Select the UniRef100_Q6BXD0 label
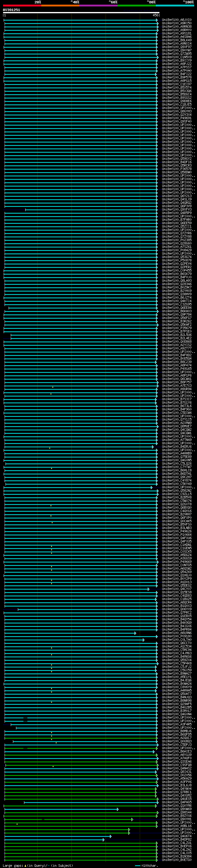The height and width of the screenshot is (868, 197). coord(177,507)
